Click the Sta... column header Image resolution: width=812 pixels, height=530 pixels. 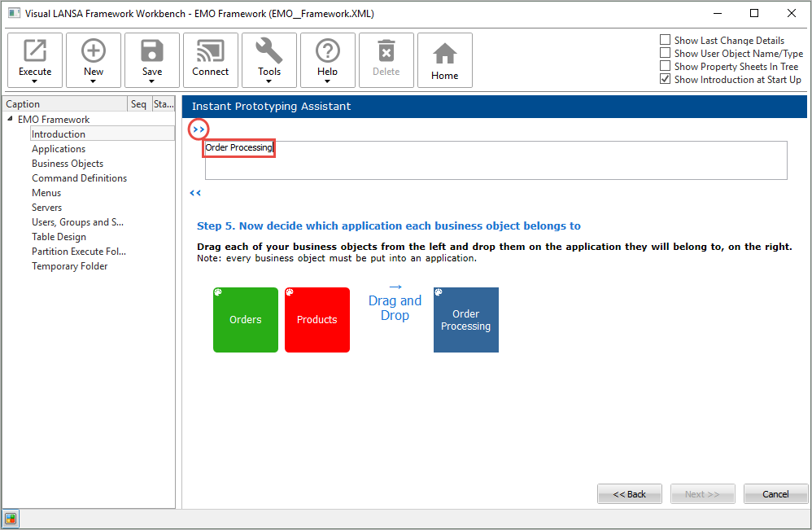point(164,103)
